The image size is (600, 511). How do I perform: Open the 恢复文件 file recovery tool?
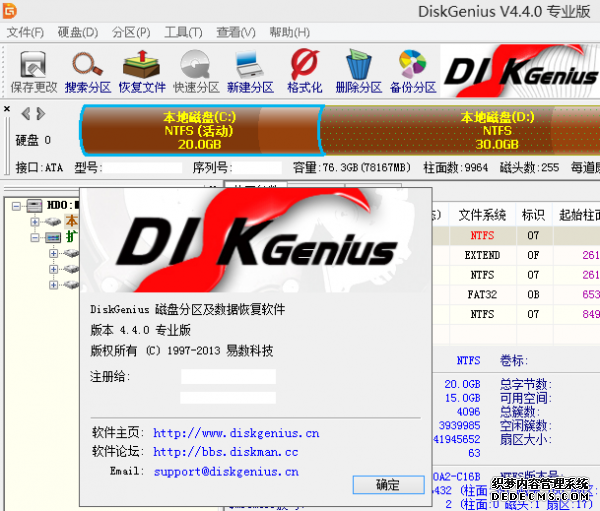tap(143, 70)
